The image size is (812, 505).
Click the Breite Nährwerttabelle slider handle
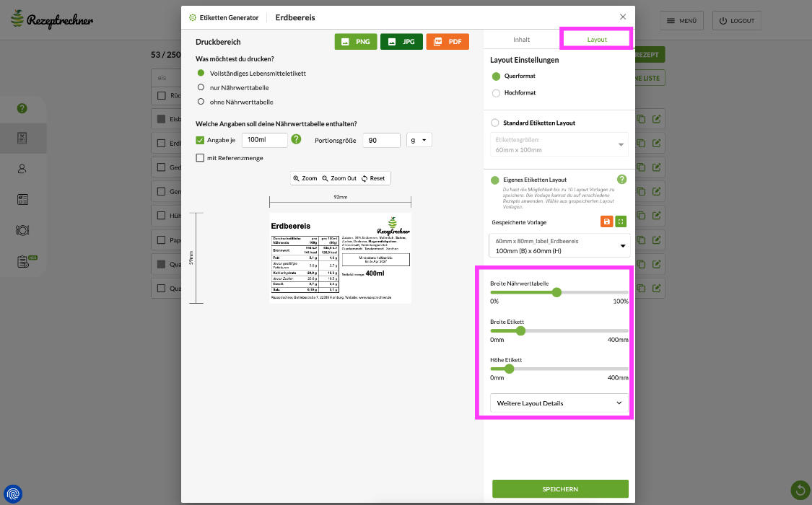click(556, 292)
